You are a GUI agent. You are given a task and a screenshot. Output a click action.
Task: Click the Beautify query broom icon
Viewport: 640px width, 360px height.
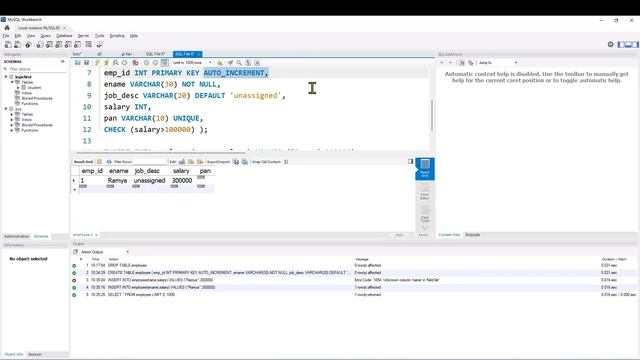tap(230, 62)
